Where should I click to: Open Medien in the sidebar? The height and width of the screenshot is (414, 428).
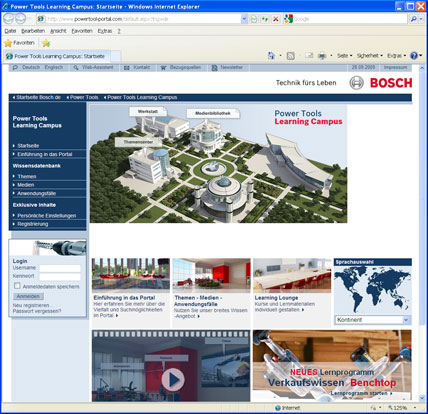(26, 185)
